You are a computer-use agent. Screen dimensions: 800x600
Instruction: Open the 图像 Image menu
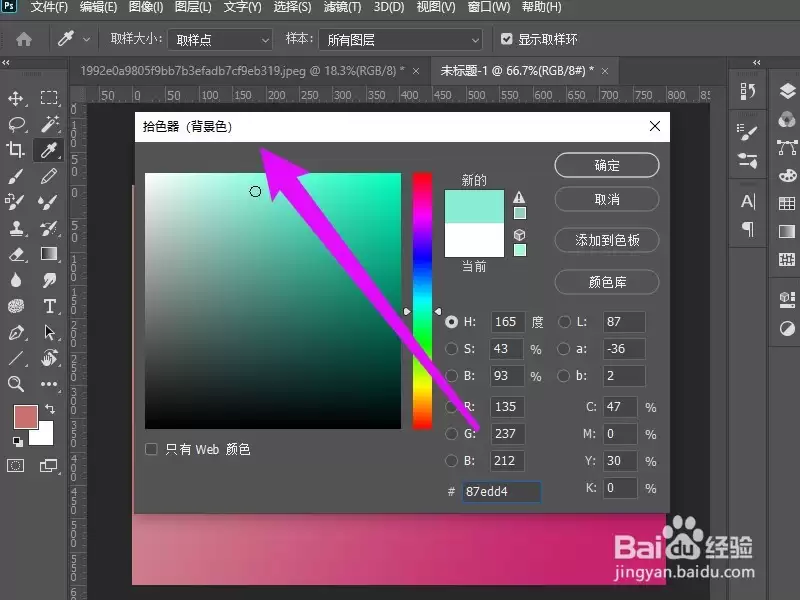tap(146, 7)
